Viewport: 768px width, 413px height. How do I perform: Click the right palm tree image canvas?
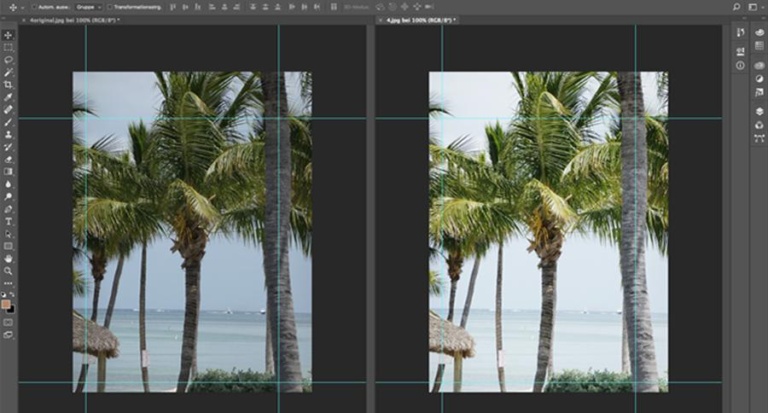click(548, 231)
